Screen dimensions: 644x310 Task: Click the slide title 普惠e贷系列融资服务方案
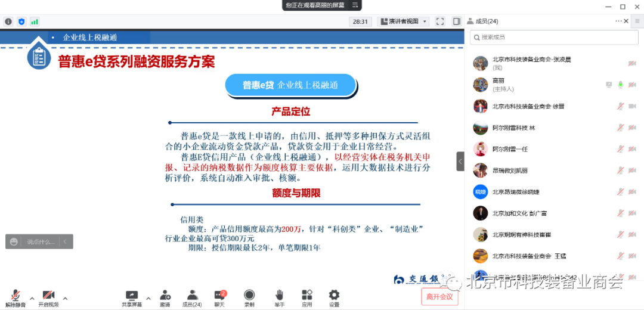[137, 62]
